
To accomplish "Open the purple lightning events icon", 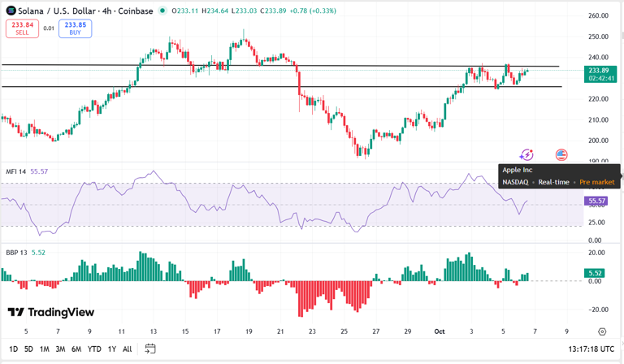I will (526, 154).
